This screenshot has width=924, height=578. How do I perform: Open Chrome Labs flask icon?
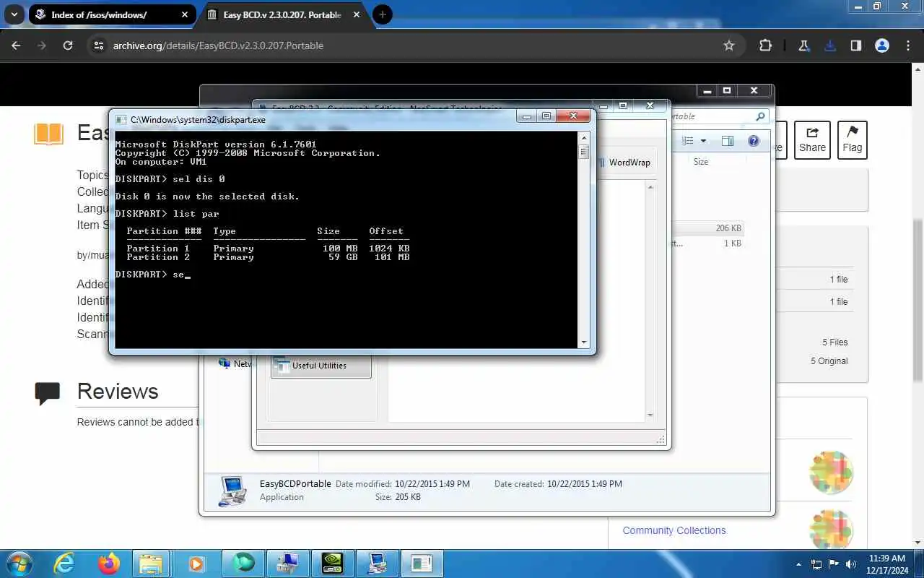[x=803, y=46]
